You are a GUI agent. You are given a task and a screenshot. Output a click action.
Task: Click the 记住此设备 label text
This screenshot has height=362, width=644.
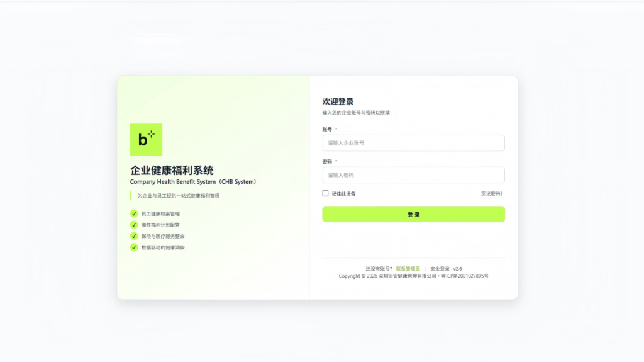pos(343,194)
